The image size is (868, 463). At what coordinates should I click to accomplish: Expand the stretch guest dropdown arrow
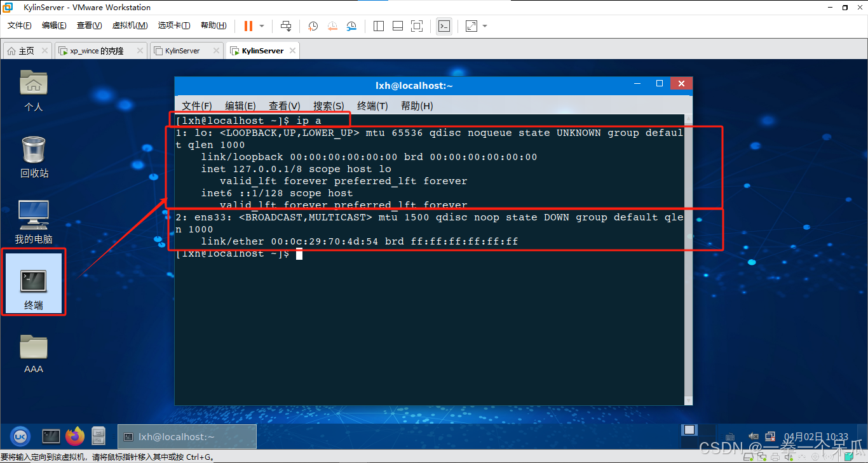485,26
